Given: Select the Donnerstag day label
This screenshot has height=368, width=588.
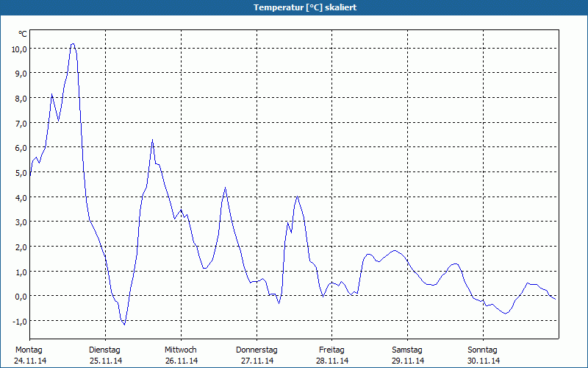Looking at the screenshot, I should pos(257,350).
